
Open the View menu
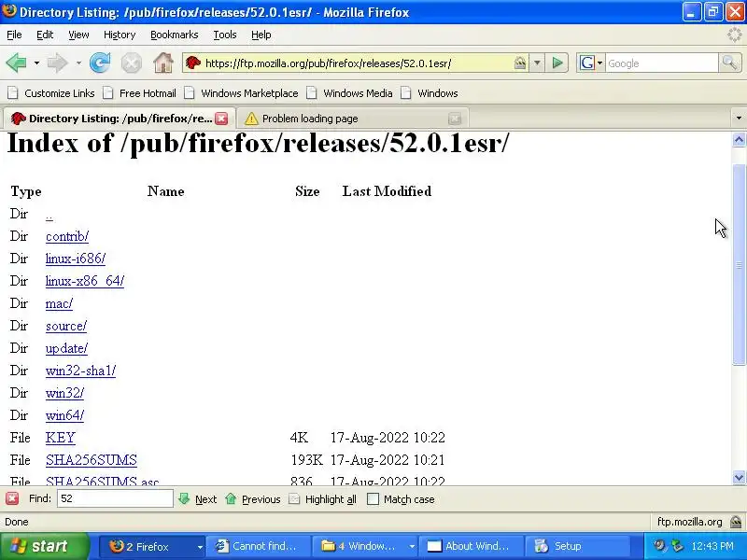point(78,35)
